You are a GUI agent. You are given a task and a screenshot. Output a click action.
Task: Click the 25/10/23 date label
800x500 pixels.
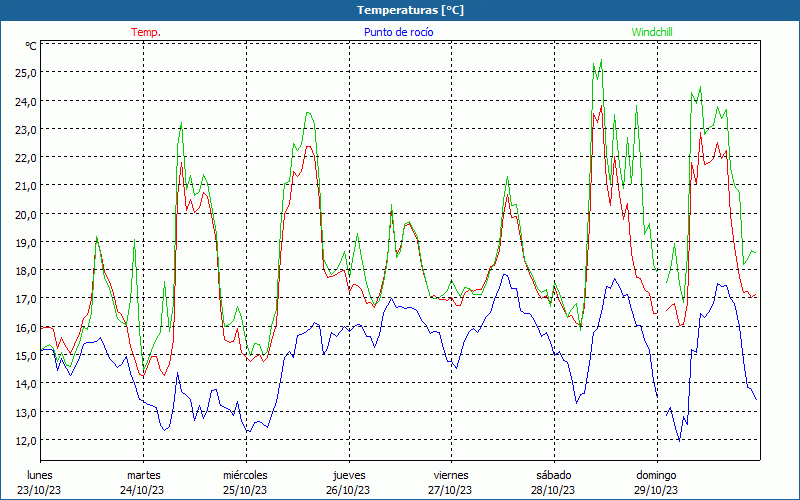coord(245,490)
